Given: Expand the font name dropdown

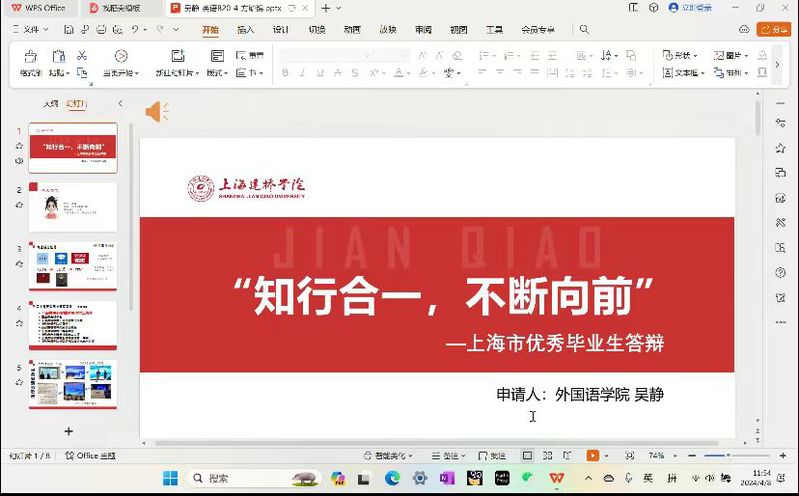Looking at the screenshot, I should [x=366, y=55].
